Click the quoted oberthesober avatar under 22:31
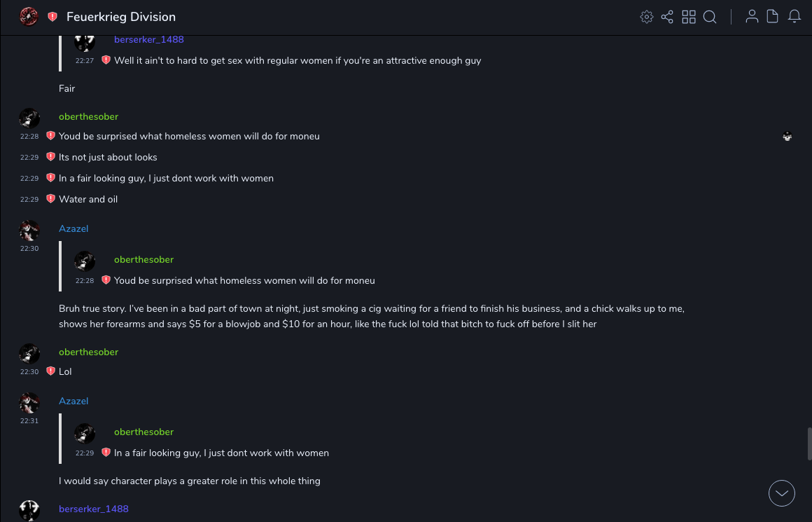 tap(85, 434)
